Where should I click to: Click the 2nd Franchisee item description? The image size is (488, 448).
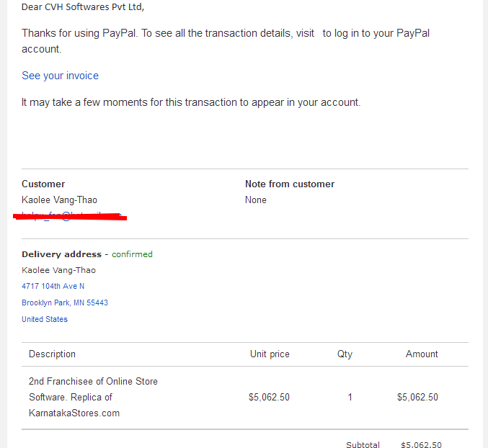94,397
